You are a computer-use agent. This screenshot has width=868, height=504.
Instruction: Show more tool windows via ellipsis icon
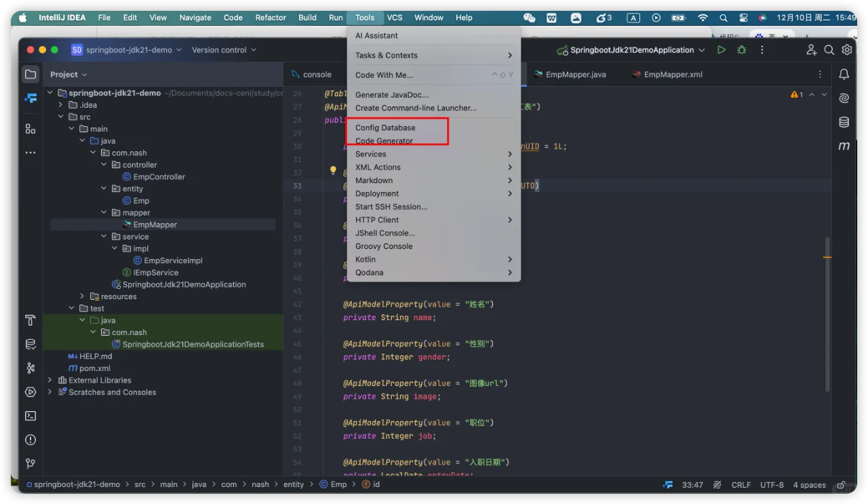pyautogui.click(x=31, y=153)
